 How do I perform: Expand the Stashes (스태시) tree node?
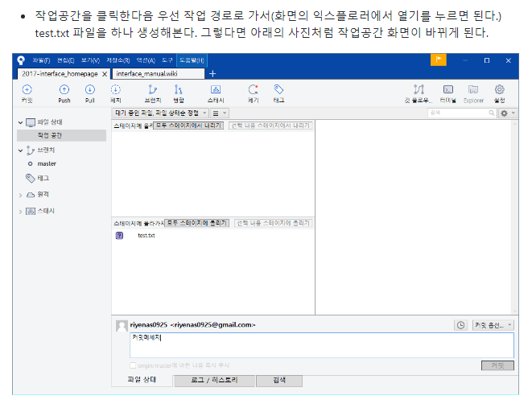pos(20,212)
